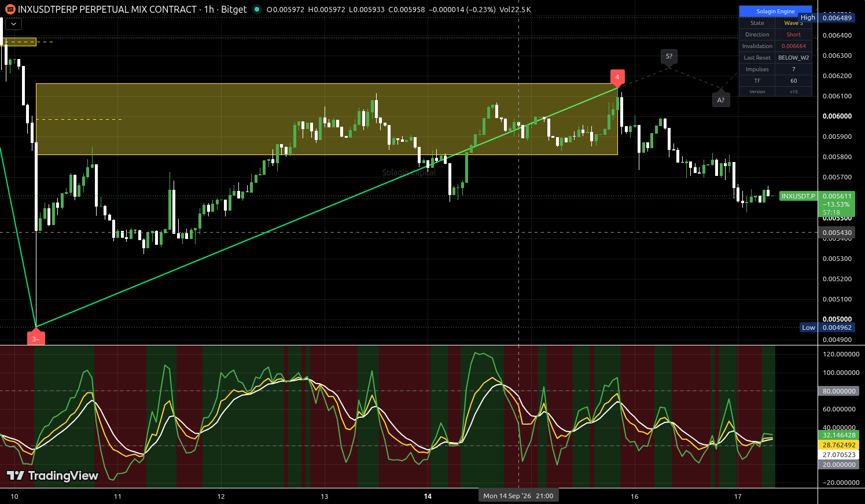
Task: Click the green wave 3-to-4 trend line
Action: (327, 207)
